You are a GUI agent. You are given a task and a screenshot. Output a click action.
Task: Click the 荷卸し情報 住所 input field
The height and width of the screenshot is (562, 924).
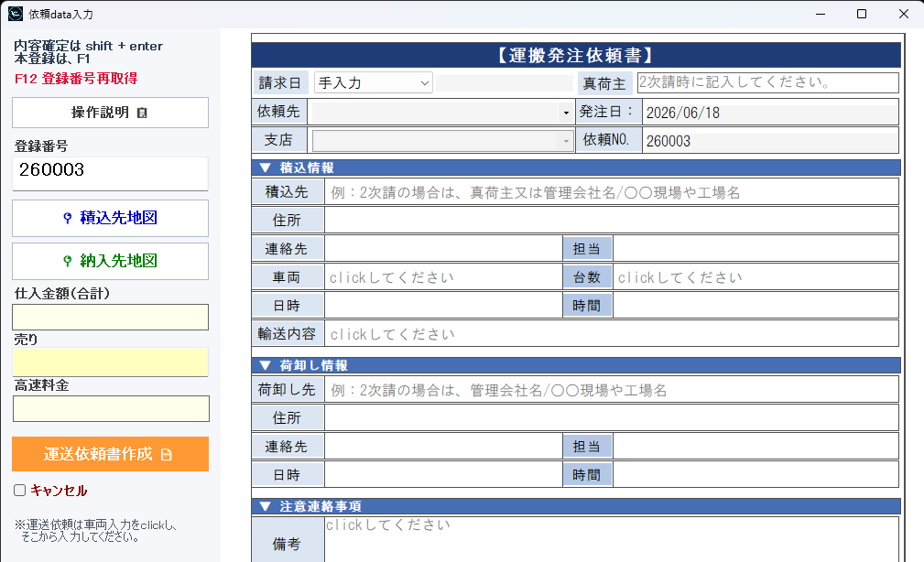612,418
